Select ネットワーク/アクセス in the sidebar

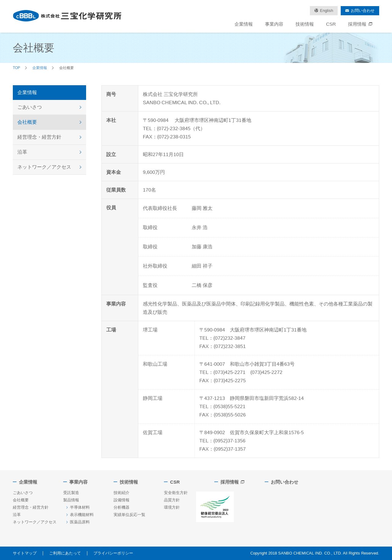[x=49, y=167]
